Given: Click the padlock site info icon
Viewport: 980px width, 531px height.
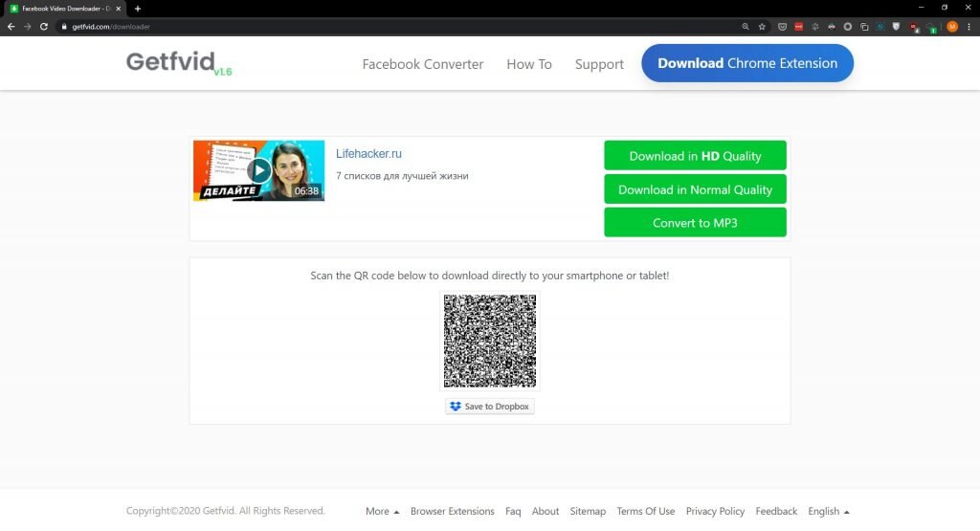Looking at the screenshot, I should [x=64, y=27].
